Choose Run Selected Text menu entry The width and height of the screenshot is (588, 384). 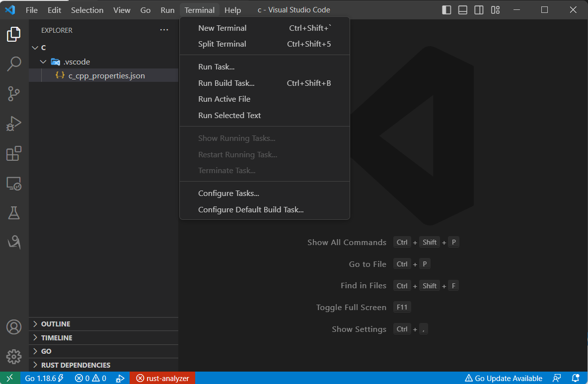[265, 116]
